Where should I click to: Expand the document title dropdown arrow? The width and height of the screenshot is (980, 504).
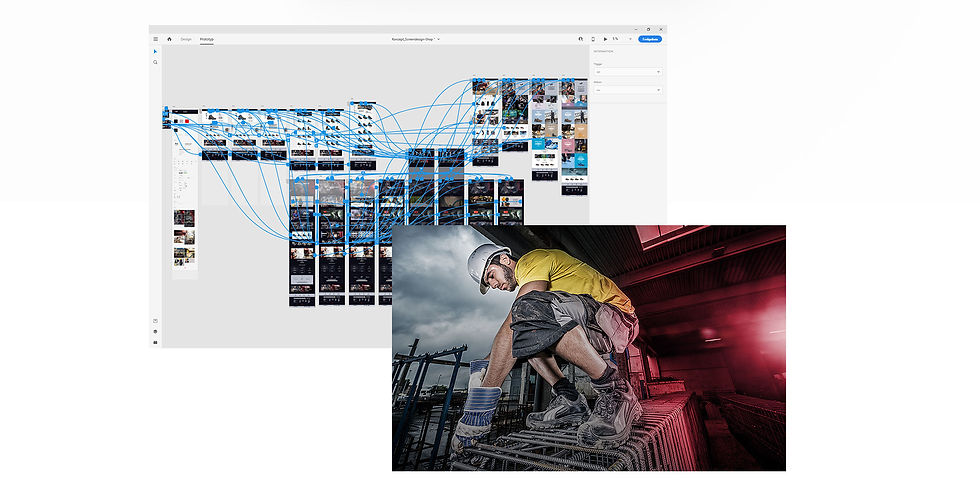click(x=439, y=39)
